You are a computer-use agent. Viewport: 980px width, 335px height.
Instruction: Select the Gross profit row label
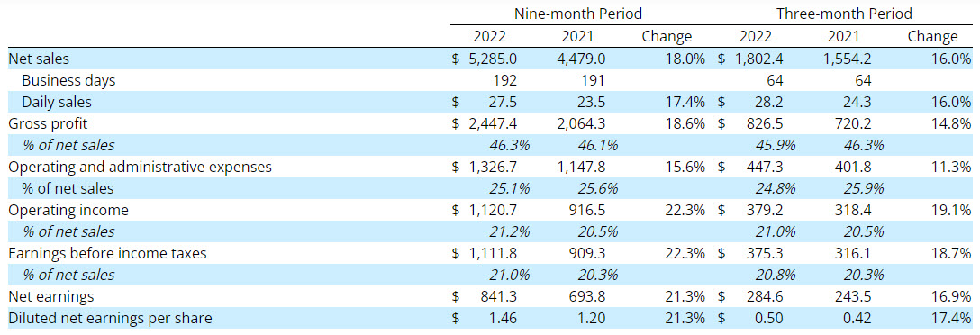(48, 123)
